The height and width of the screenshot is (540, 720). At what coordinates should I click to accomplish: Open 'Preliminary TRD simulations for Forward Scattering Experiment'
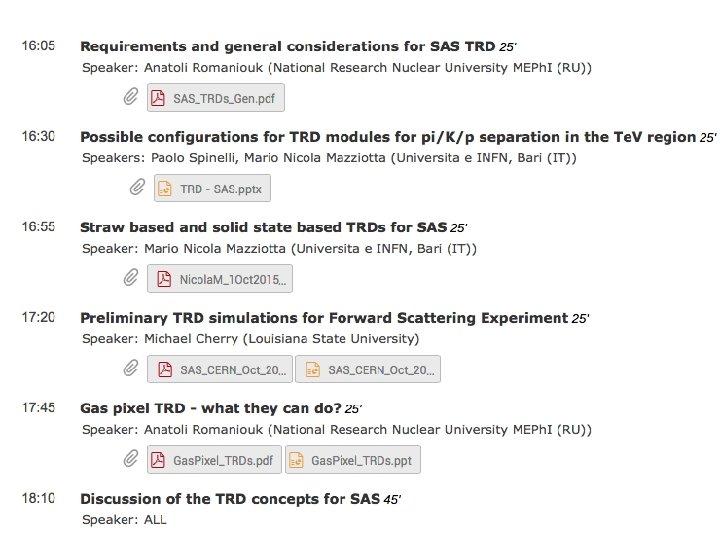[x=323, y=318]
